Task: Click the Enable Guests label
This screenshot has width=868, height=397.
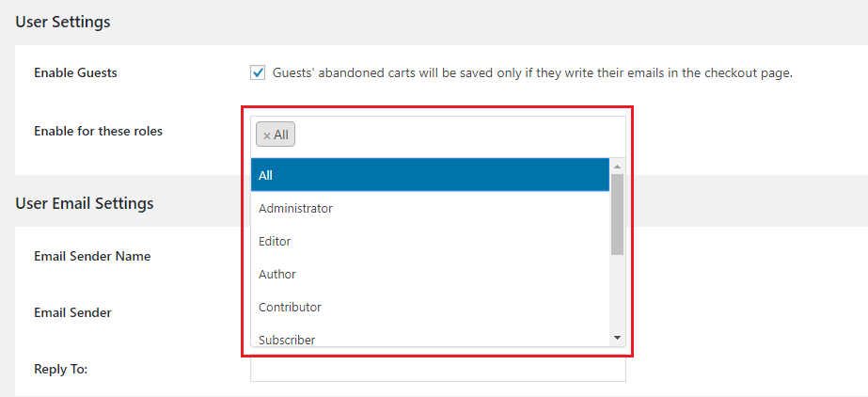Action: (x=75, y=72)
